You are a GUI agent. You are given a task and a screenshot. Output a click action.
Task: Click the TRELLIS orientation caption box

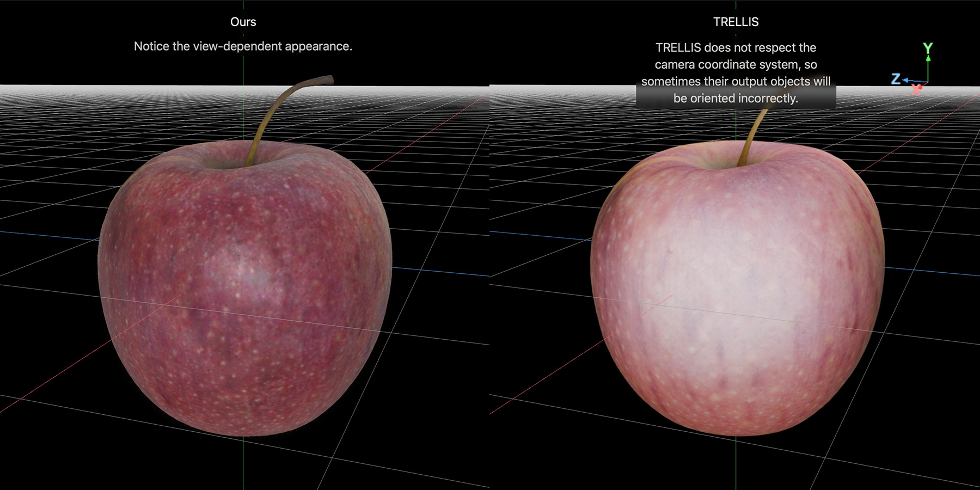point(736,73)
